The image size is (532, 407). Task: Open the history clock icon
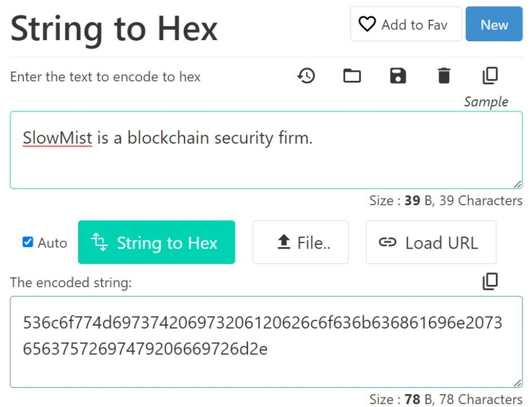[x=306, y=76]
